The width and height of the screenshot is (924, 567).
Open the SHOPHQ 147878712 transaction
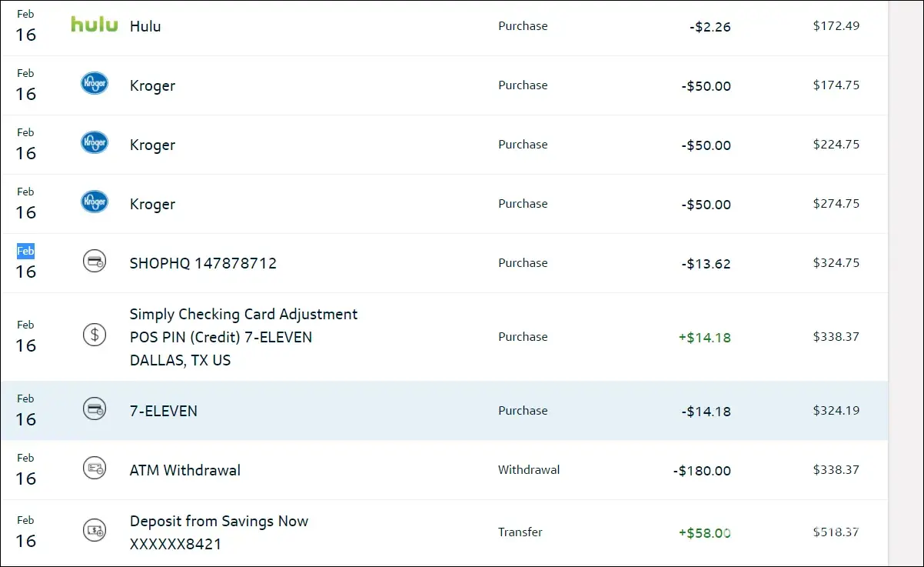[203, 263]
